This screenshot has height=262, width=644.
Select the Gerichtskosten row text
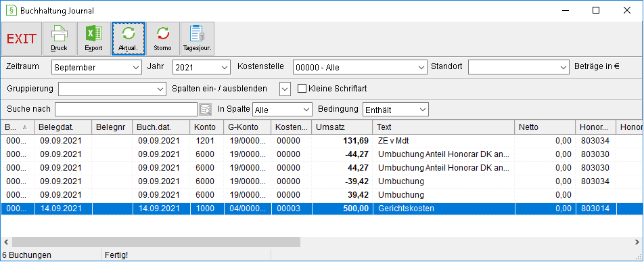[406, 209]
